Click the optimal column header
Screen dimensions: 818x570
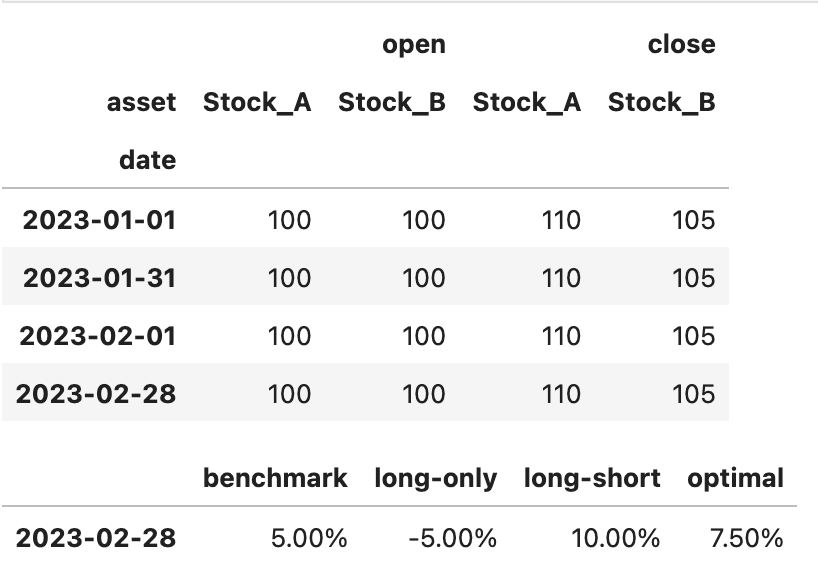[x=736, y=479]
